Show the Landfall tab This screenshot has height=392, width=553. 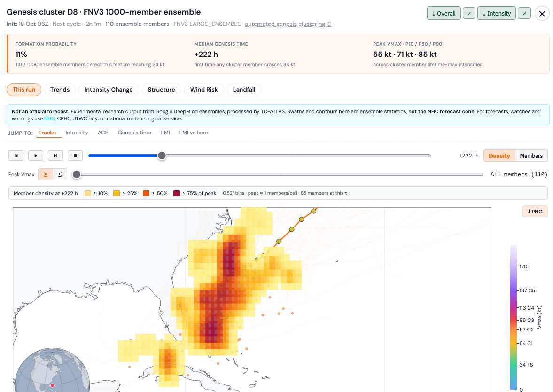tap(244, 90)
